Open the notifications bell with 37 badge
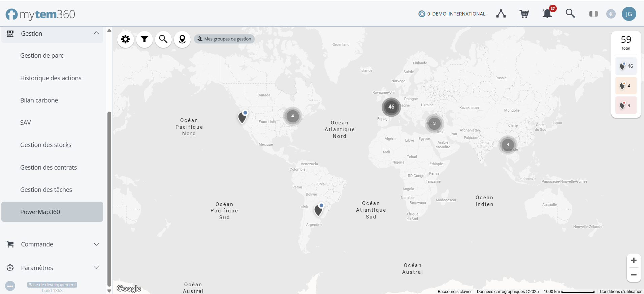The height and width of the screenshot is (294, 644). click(547, 14)
